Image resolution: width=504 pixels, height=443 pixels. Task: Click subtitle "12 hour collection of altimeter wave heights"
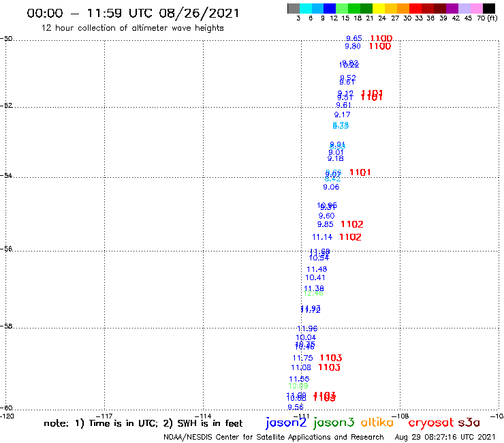pyautogui.click(x=132, y=28)
